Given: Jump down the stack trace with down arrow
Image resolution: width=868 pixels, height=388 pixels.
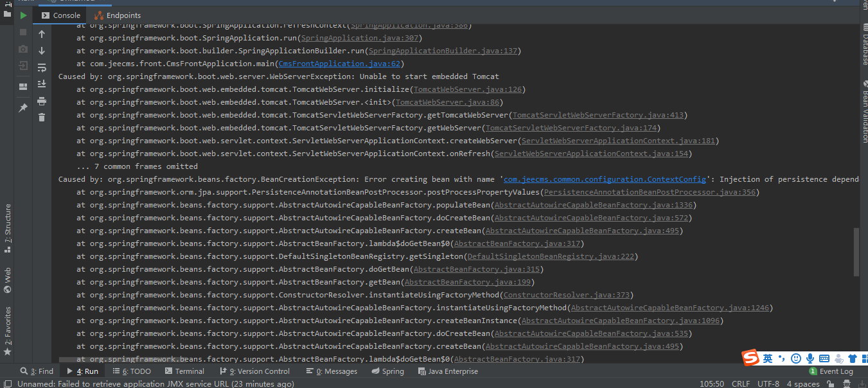Looking at the screenshot, I should tap(42, 51).
